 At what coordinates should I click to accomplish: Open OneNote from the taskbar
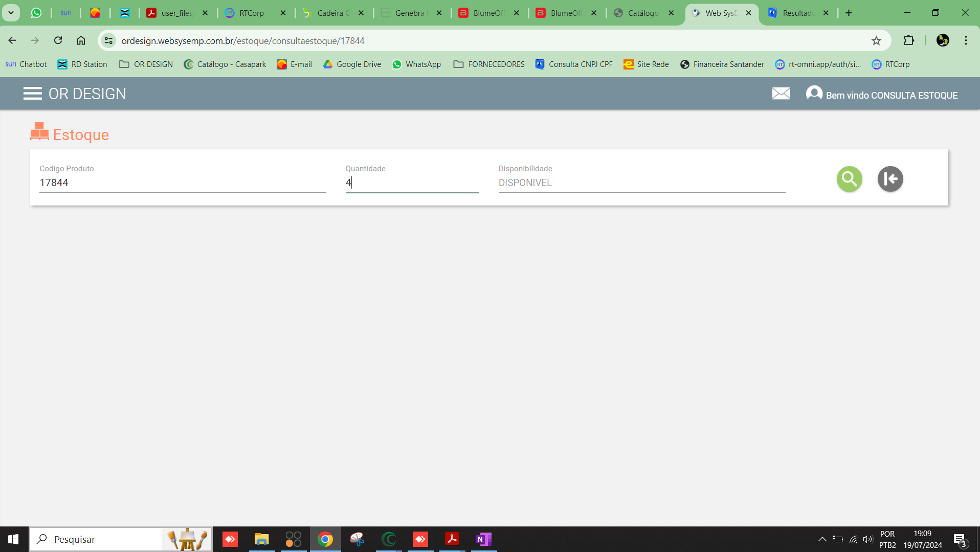point(483,539)
